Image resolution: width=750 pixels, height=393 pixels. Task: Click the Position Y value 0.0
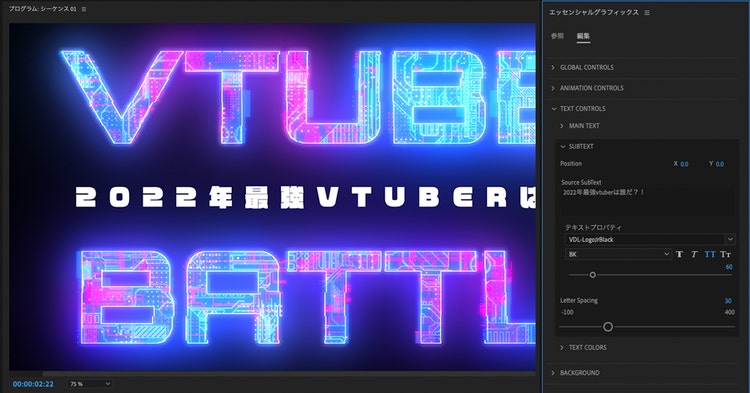(720, 164)
